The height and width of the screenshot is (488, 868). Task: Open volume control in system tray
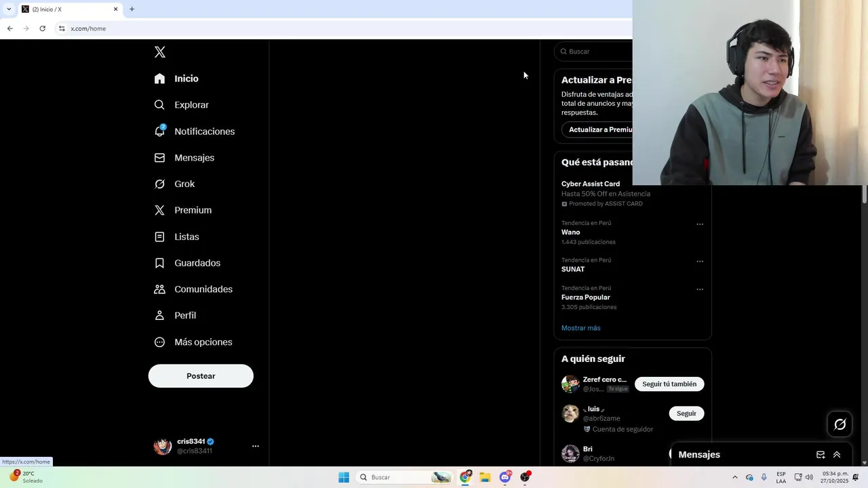tap(809, 477)
